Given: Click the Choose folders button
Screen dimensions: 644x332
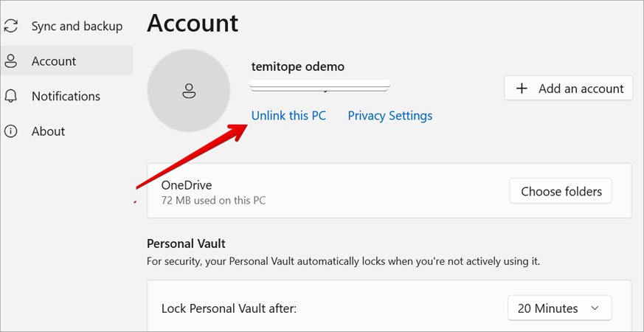Looking at the screenshot, I should pyautogui.click(x=561, y=192).
